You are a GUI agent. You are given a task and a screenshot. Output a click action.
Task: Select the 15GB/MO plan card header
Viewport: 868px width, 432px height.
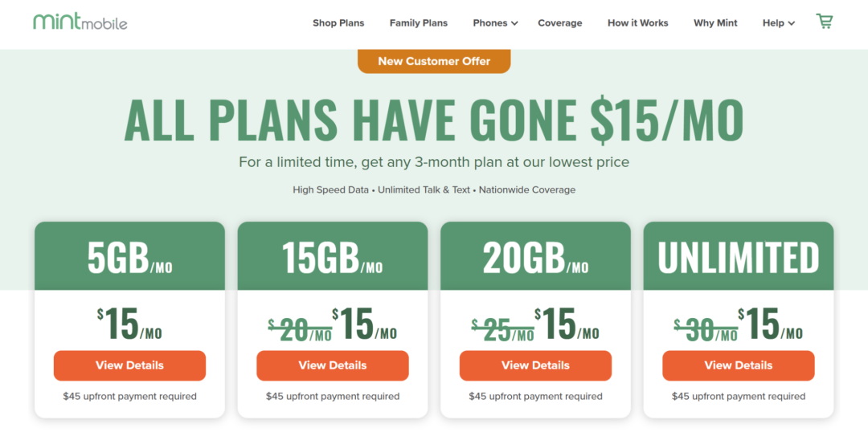(x=333, y=256)
